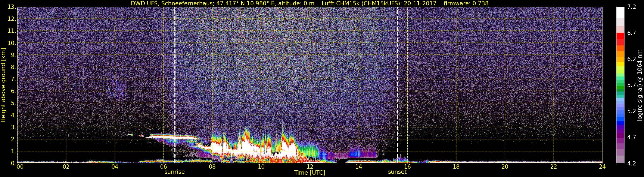Click the y-axis tick label '8.'
Image resolution: width=644 pixels, height=177 pixels.
[13, 67]
